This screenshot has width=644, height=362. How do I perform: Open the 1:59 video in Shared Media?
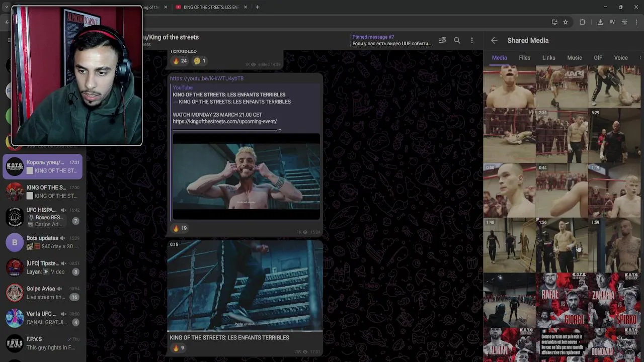615,245
